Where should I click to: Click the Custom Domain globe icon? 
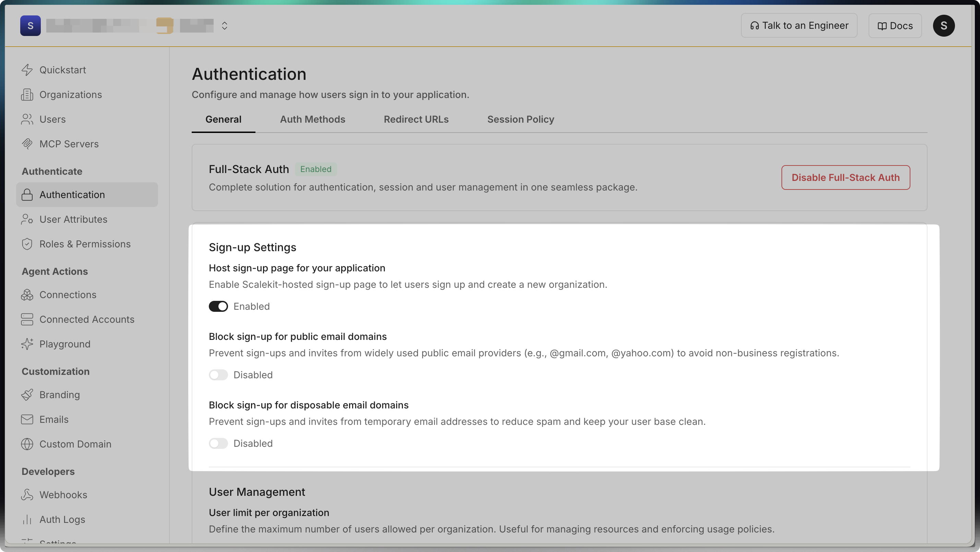[x=27, y=444]
